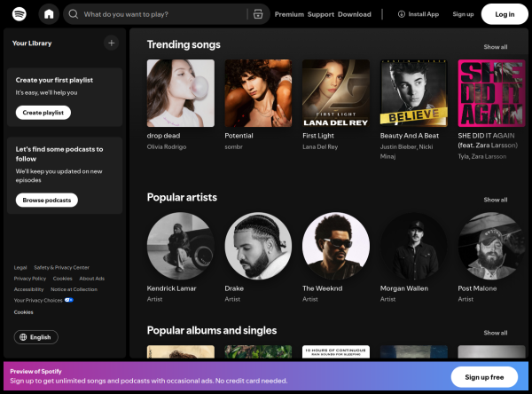Show all Popular artists
The height and width of the screenshot is (394, 532).
click(496, 200)
